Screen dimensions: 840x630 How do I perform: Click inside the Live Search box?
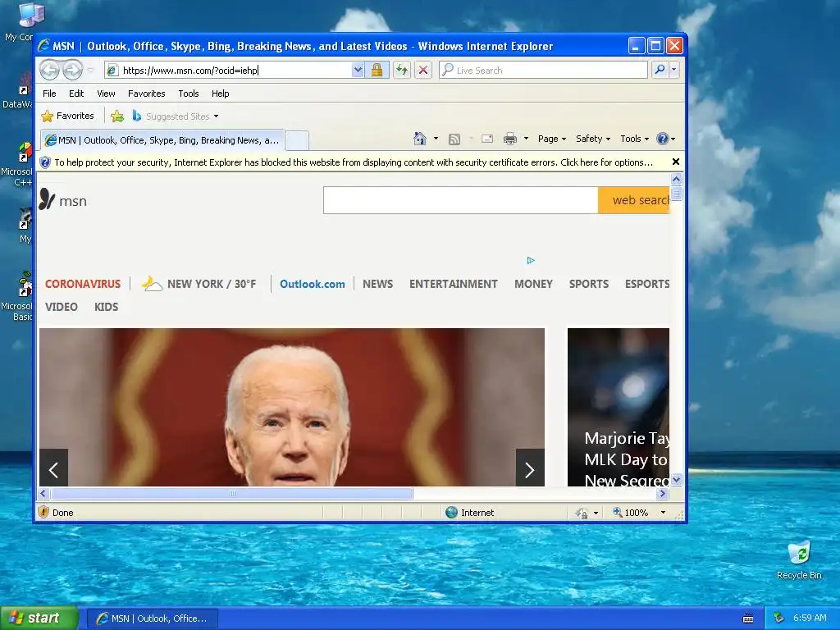(x=543, y=71)
